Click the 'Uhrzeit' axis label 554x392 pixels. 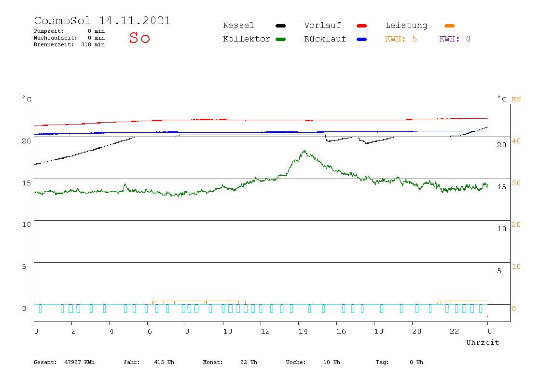(483, 342)
